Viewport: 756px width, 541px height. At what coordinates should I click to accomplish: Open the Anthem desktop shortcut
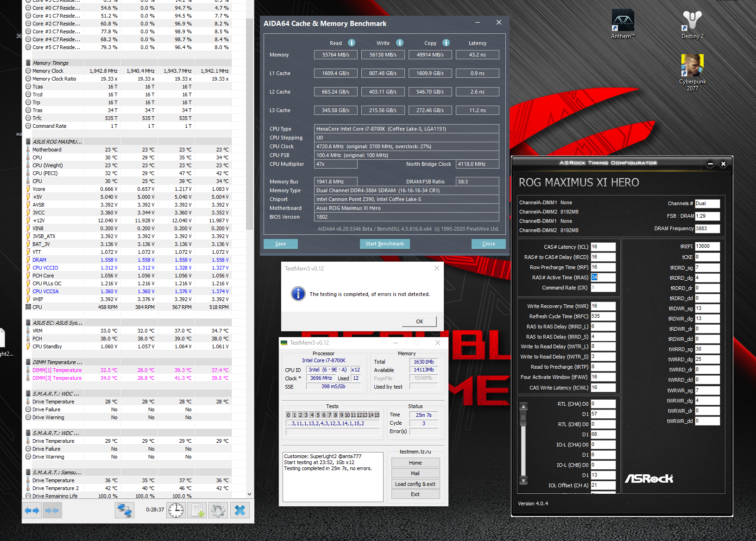pos(623,24)
